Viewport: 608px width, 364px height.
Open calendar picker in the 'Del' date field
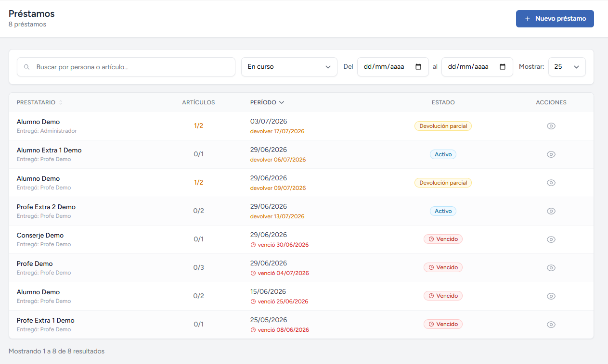418,67
